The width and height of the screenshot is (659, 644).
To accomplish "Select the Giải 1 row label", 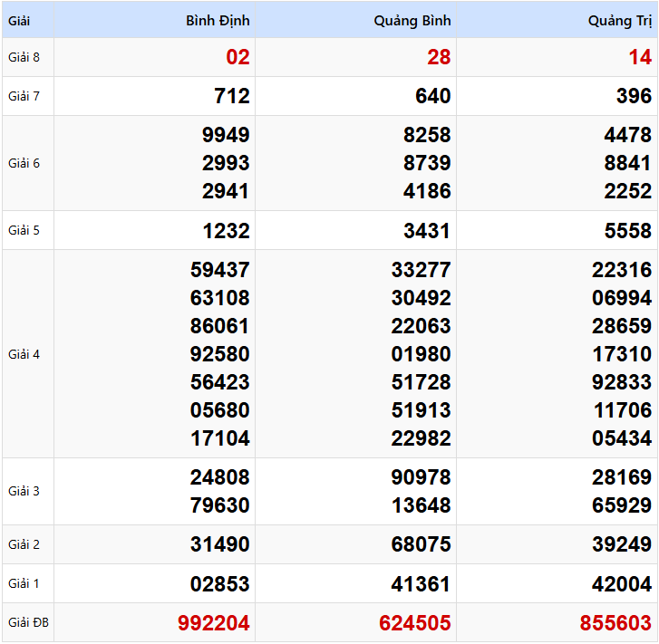I will (x=24, y=583).
